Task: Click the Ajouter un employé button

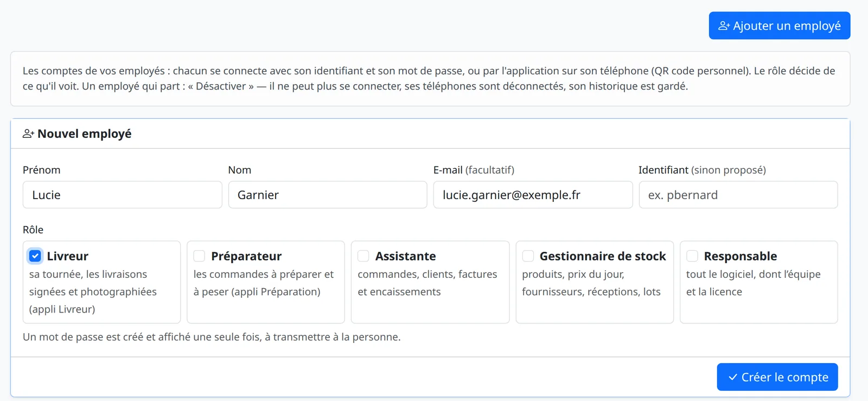Action: click(780, 26)
